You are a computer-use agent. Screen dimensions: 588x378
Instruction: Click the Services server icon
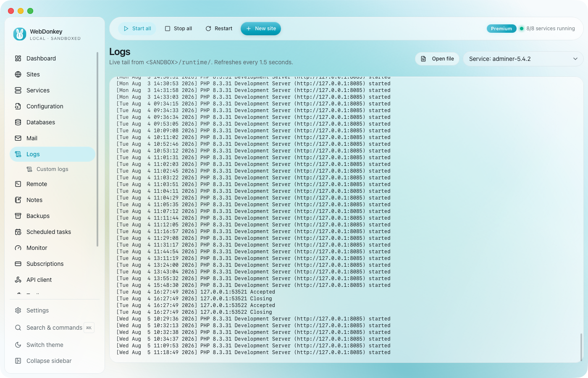tap(18, 90)
